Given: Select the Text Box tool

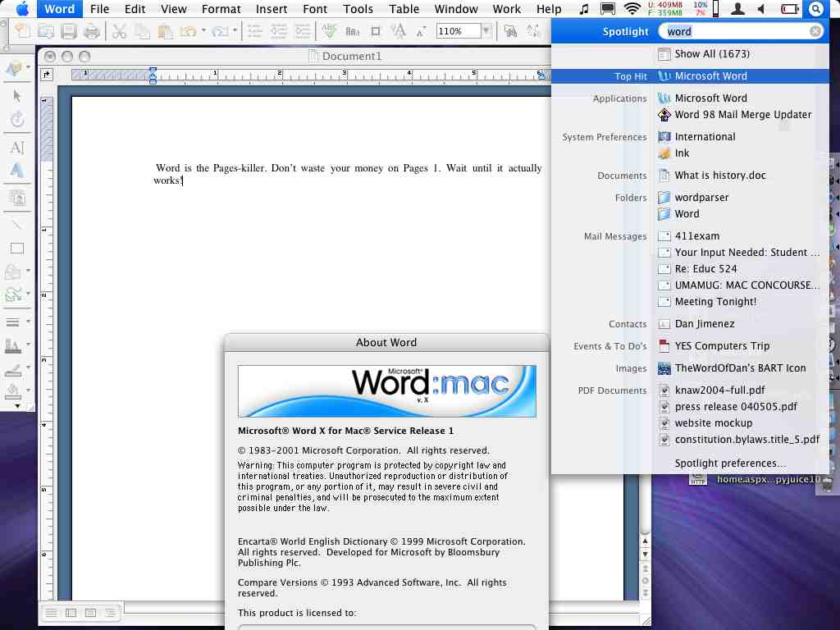Looking at the screenshot, I should point(16,148).
